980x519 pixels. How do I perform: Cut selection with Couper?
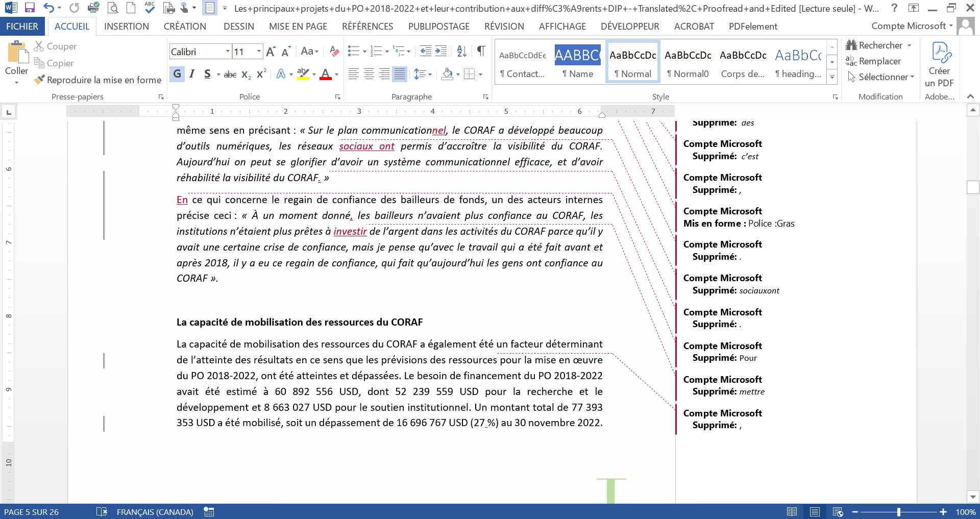[x=55, y=46]
